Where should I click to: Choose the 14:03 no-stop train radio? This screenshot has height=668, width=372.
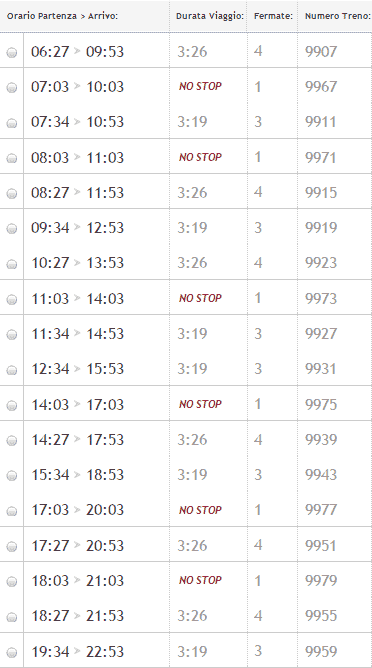[12, 406]
